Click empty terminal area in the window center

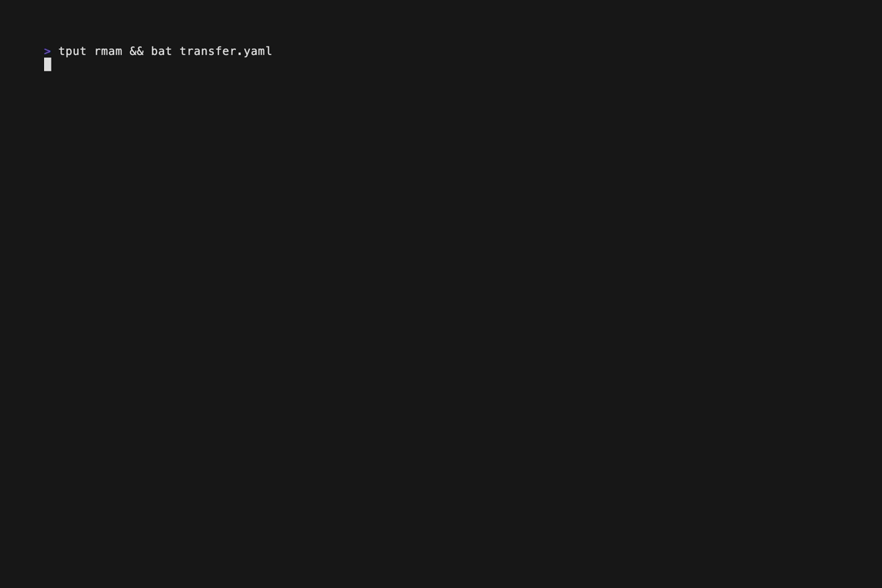441,294
